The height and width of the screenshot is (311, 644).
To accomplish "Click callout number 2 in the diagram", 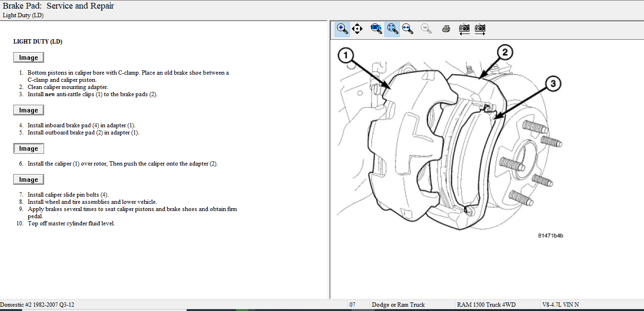I will coord(505,52).
